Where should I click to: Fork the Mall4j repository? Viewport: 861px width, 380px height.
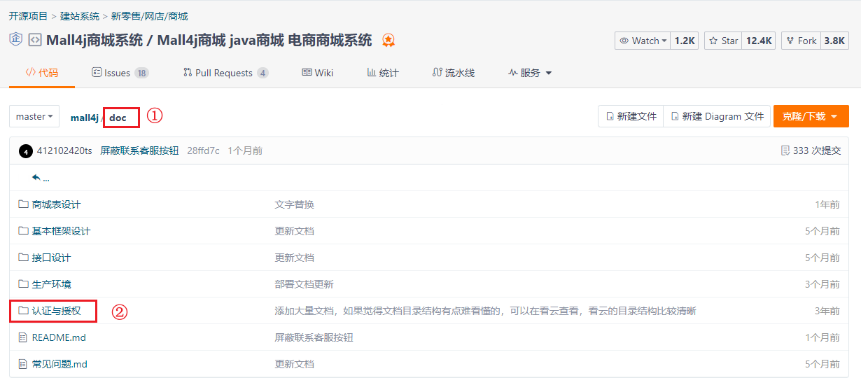tap(801, 41)
